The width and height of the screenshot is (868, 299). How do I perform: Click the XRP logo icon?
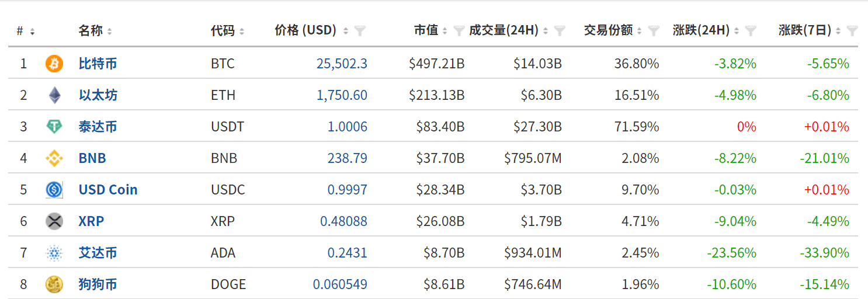click(54, 221)
